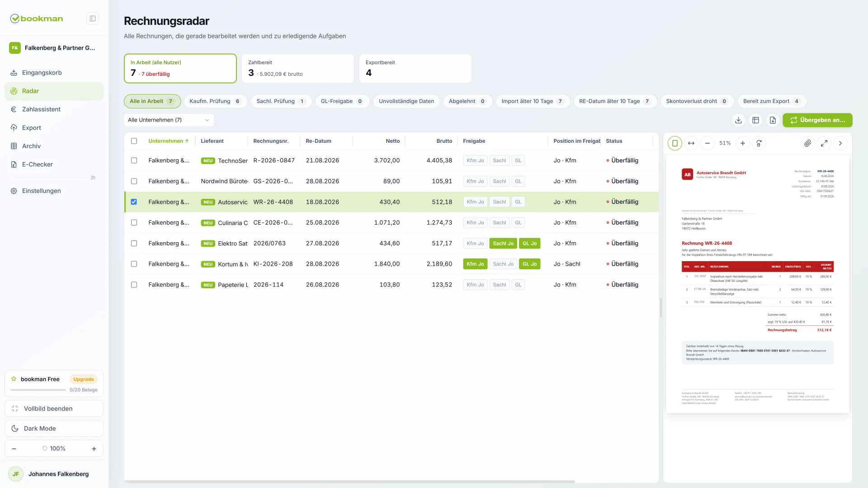Screen dimensions: 868x488
Task: Zoom in the invoice preview
Action: point(742,143)
